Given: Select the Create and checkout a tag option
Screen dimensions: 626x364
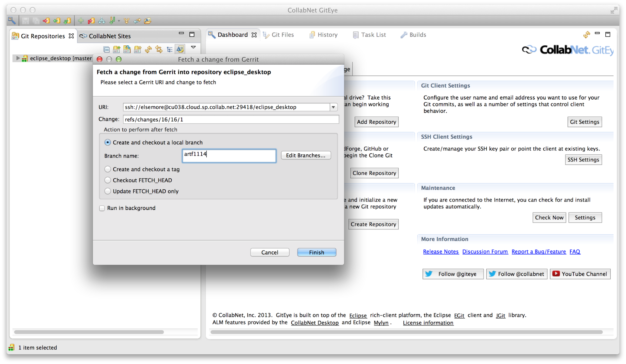Looking at the screenshot, I should (108, 169).
